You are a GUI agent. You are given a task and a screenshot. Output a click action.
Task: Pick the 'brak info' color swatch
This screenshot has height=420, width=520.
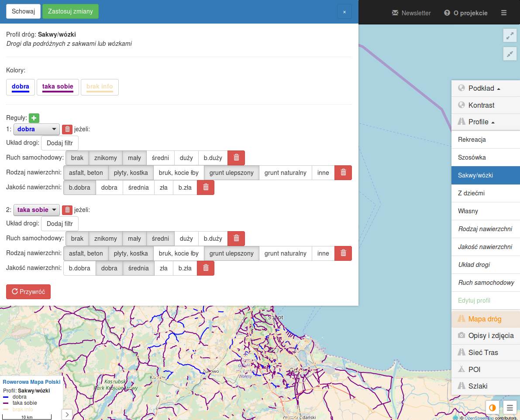[x=100, y=87]
